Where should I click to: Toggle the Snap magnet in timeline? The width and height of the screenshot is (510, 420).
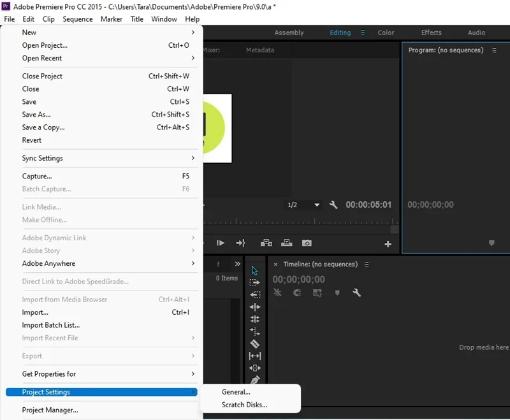(x=297, y=293)
